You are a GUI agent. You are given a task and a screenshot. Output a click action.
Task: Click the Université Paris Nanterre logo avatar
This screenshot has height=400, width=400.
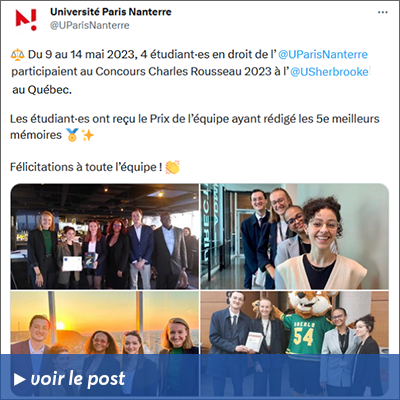coord(26,20)
